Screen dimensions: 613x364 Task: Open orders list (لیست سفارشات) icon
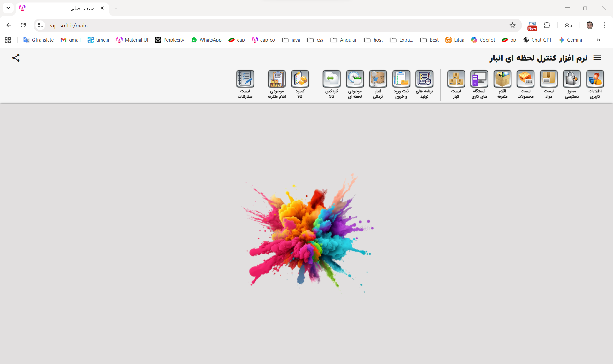coord(245,79)
